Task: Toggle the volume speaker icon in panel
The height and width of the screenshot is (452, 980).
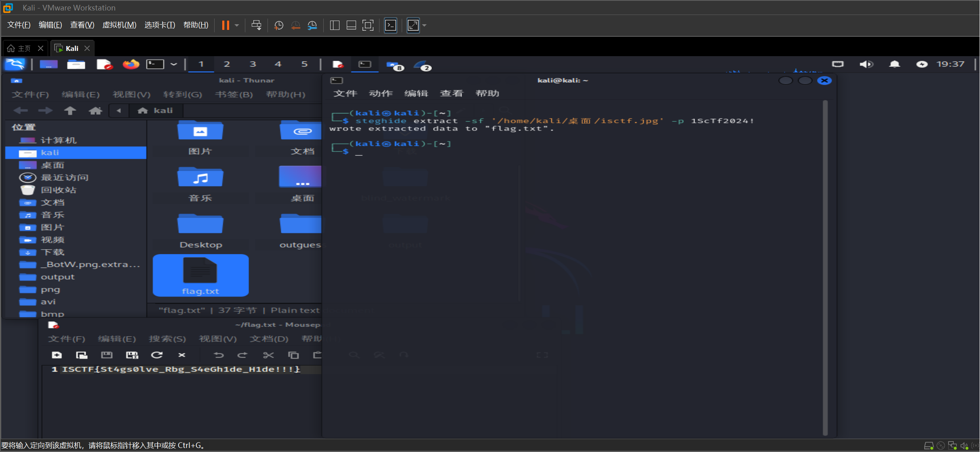Action: (x=866, y=64)
